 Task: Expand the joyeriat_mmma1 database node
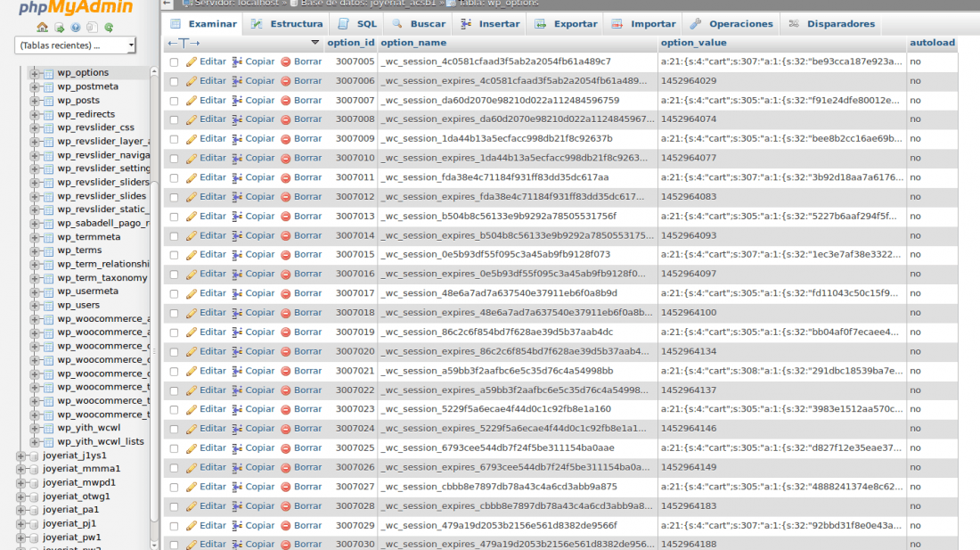tap(20, 469)
